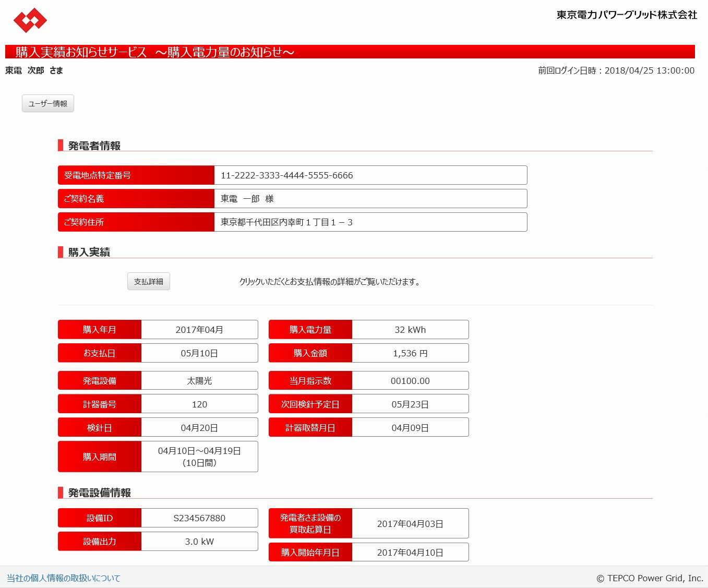Click the 設備出力 value 3.0 kW
This screenshot has height=588, width=708.
pyautogui.click(x=199, y=542)
